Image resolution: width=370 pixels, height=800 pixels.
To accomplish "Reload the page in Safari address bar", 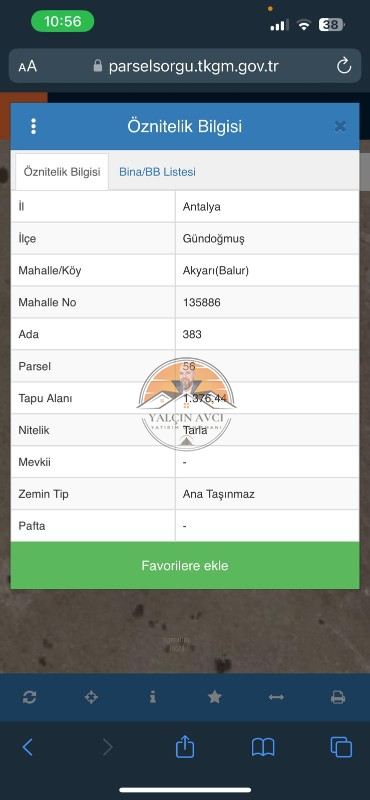I will [344, 66].
